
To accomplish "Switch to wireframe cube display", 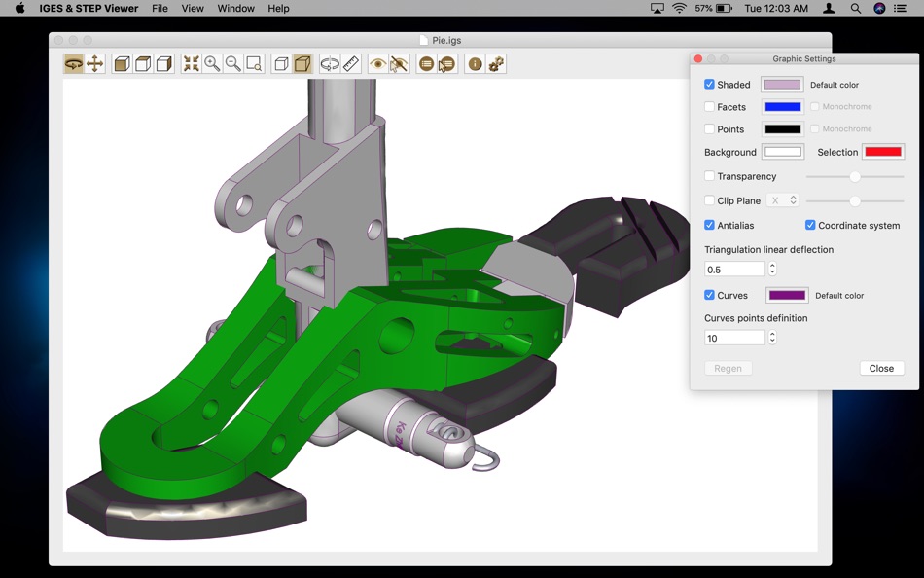I will click(282, 63).
